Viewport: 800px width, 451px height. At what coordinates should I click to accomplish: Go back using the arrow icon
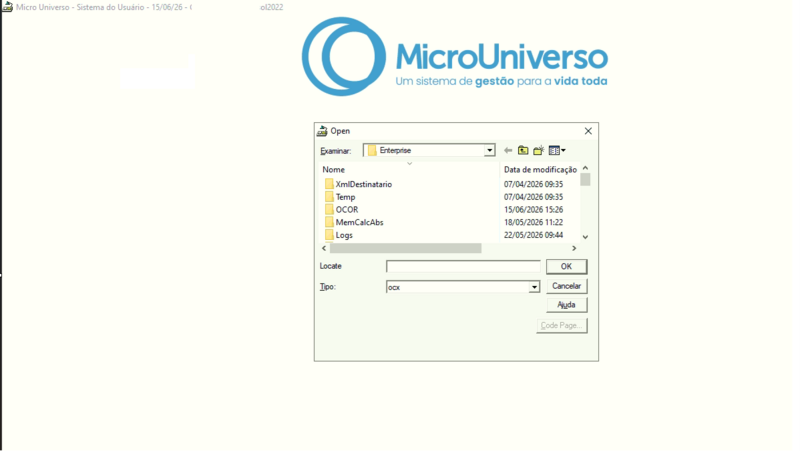[508, 151]
